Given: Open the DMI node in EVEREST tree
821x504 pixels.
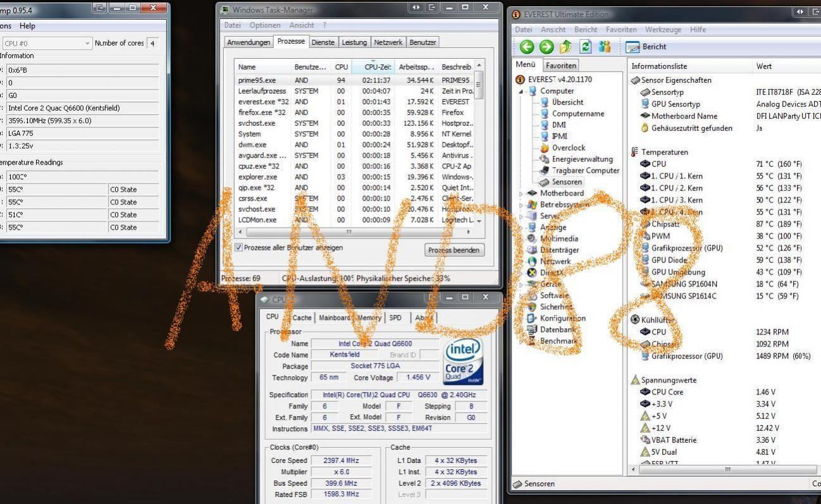Looking at the screenshot, I should [x=559, y=125].
